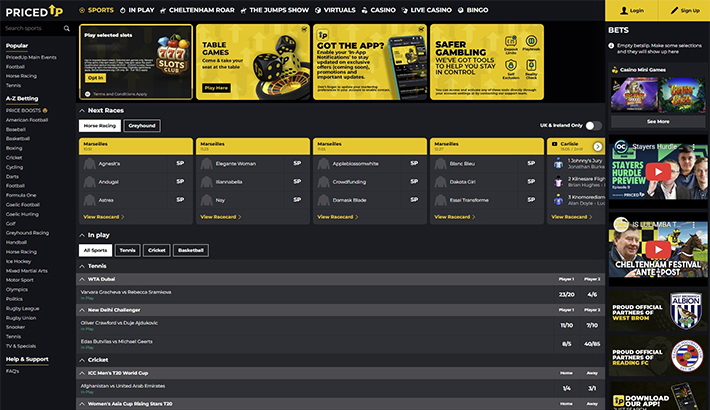The image size is (710, 410).
Task: Play the Cheltenham Festival Ante-Post video
Action: click(658, 249)
